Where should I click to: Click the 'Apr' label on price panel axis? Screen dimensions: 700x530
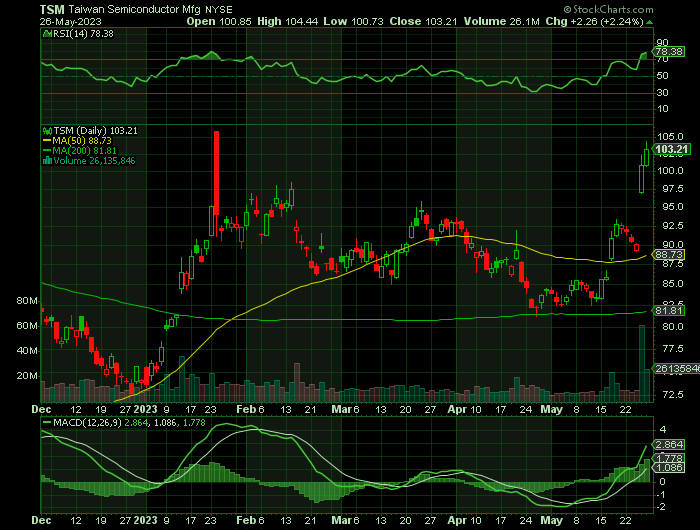[457, 409]
